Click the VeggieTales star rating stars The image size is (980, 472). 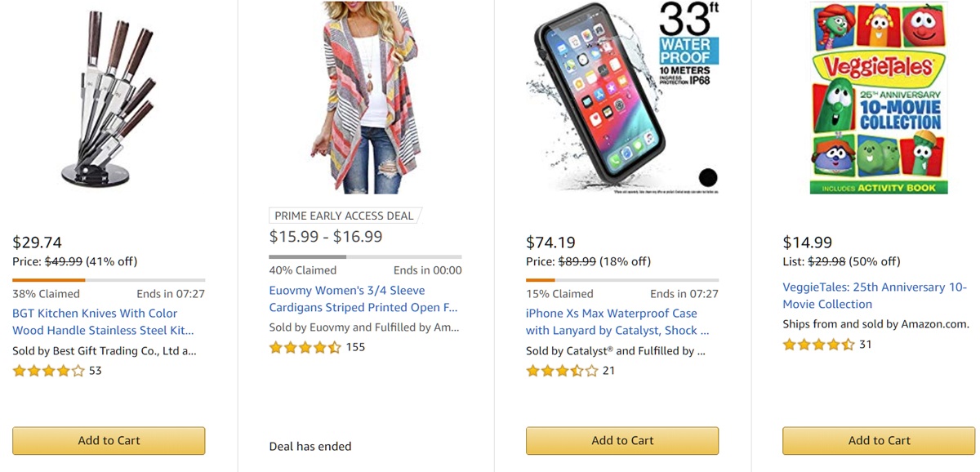click(x=817, y=345)
